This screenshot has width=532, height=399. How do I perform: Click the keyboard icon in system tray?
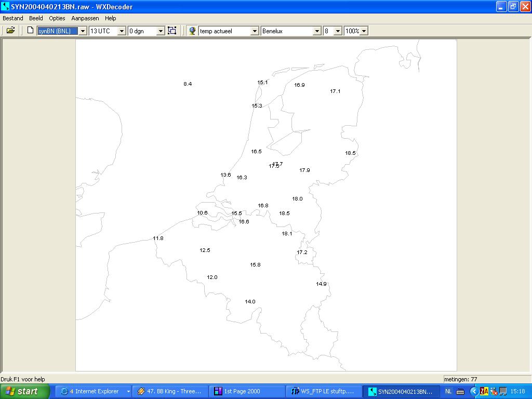460,392
